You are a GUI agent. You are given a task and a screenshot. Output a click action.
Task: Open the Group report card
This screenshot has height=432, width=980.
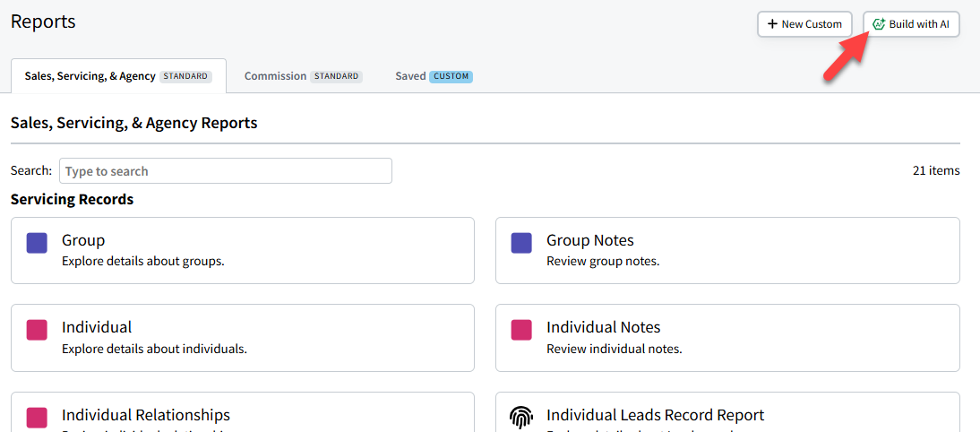(243, 251)
